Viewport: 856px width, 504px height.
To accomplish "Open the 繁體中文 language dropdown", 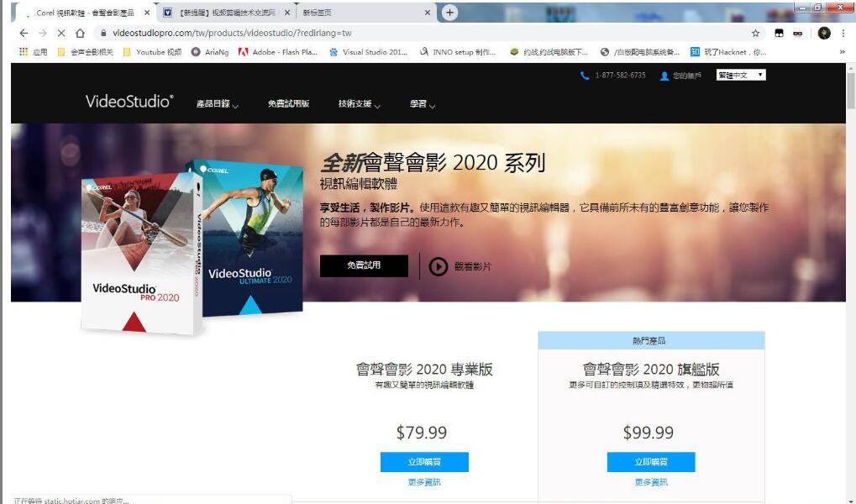I will (x=741, y=76).
